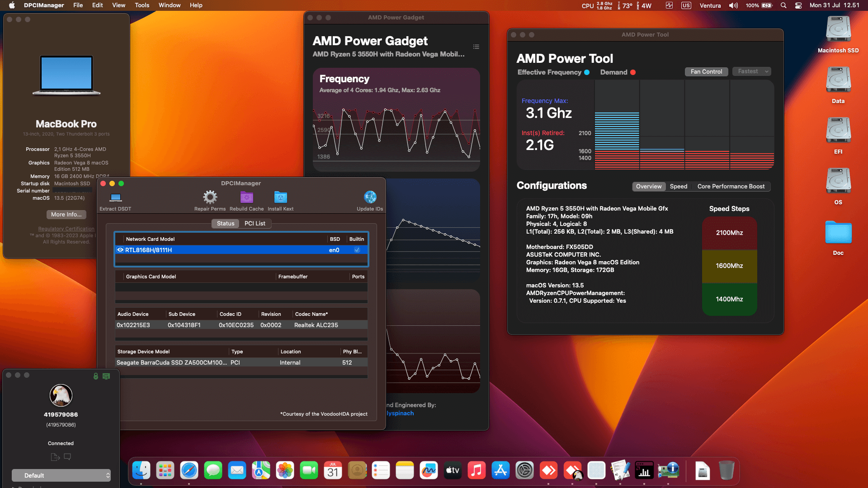Open Help menu in menu bar

point(196,5)
